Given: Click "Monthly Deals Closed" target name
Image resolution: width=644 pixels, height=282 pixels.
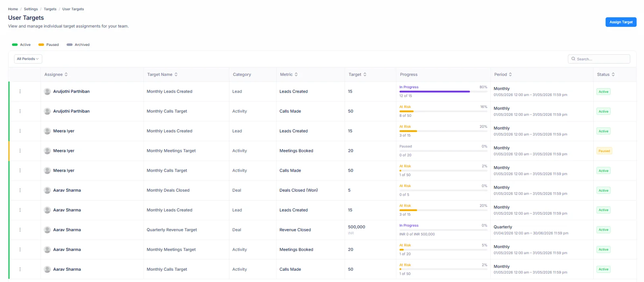Looking at the screenshot, I should 168,190.
